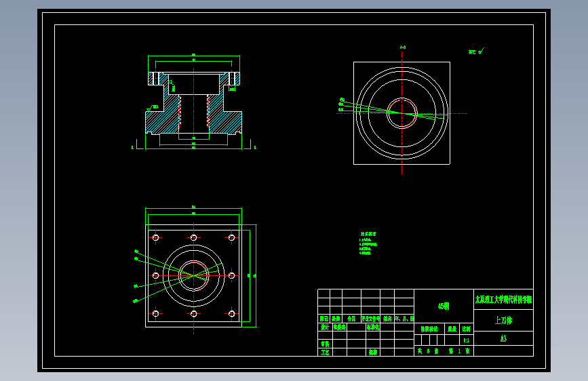Select the '重量' label in title block
The height and width of the screenshot is (381, 588).
coord(452,329)
